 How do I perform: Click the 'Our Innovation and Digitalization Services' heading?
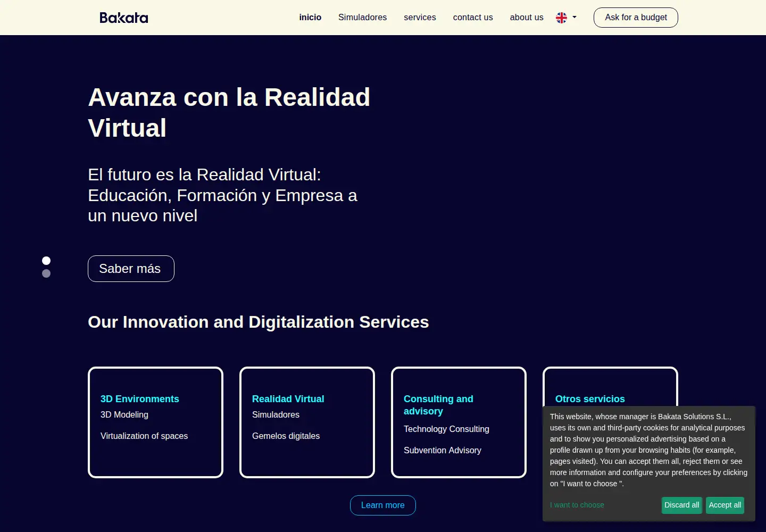click(x=259, y=322)
